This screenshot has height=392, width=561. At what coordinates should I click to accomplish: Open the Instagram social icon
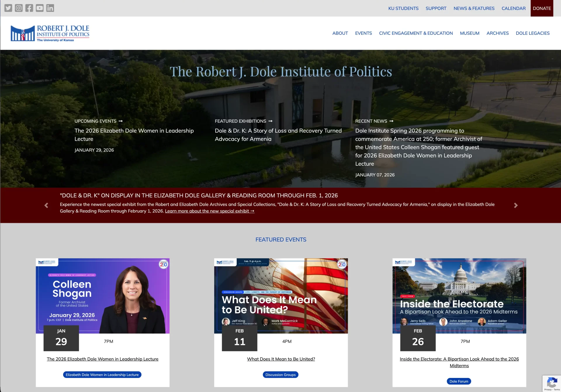click(19, 8)
